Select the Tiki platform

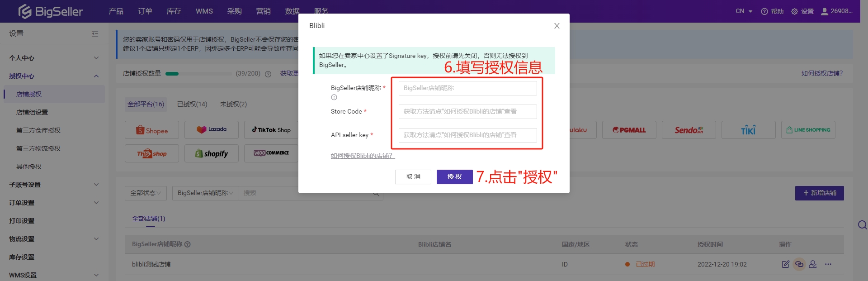coord(749,130)
